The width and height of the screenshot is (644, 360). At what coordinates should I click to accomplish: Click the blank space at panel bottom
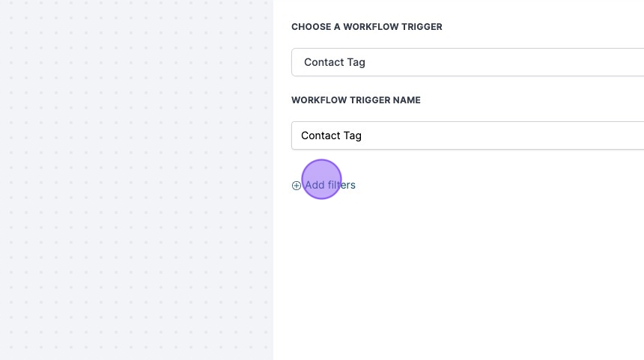[457, 337]
